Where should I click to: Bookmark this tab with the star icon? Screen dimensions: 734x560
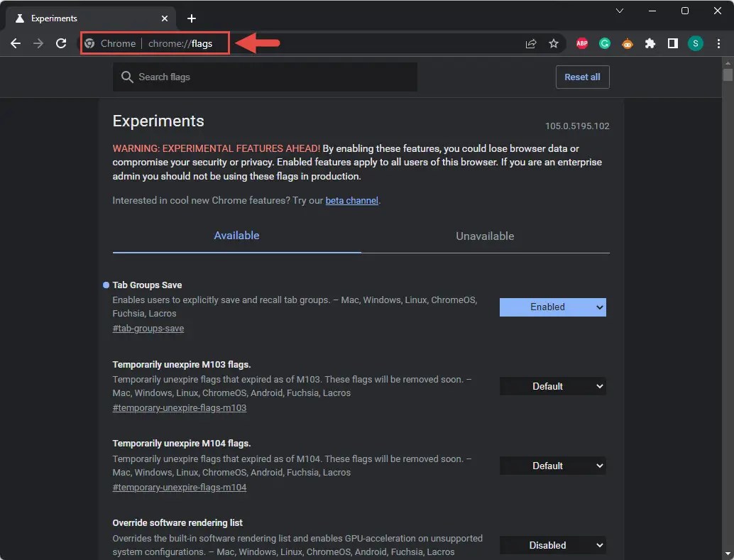554,43
